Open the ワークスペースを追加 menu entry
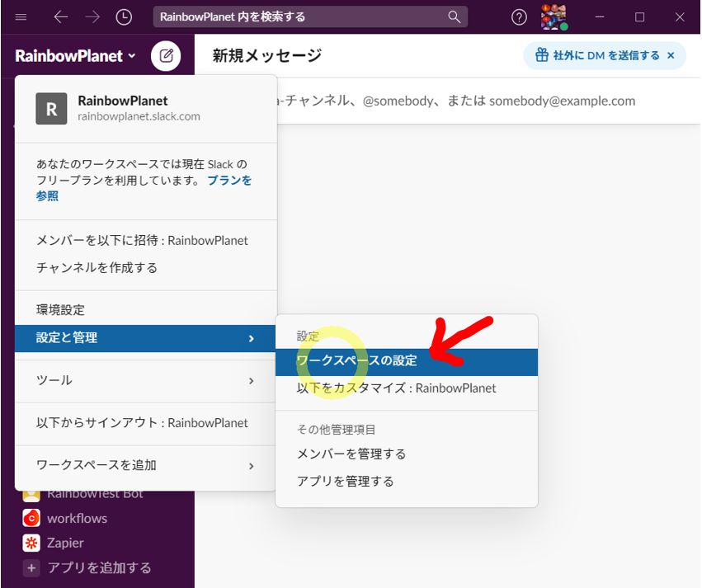This screenshot has width=702, height=588. (x=145, y=465)
